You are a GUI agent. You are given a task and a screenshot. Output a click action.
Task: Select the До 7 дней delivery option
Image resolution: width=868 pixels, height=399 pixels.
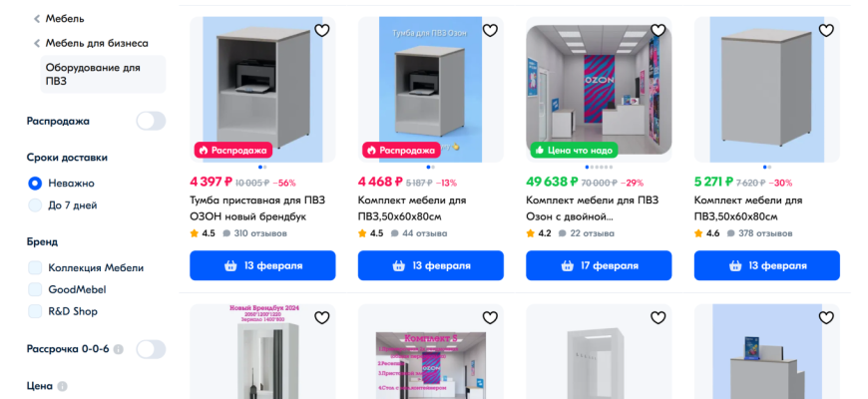click(x=35, y=205)
